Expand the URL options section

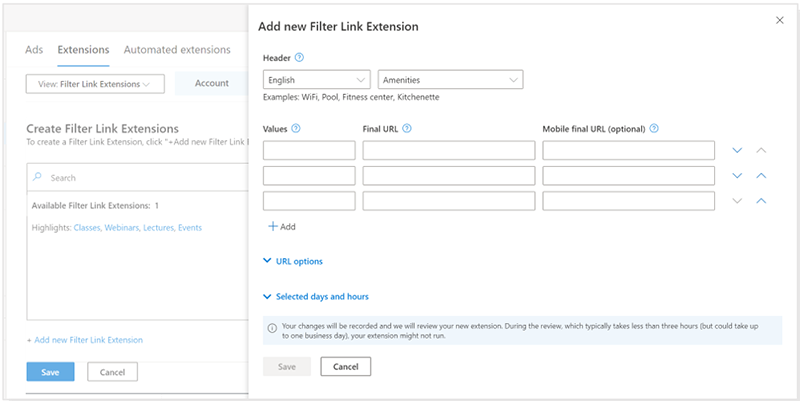(292, 262)
